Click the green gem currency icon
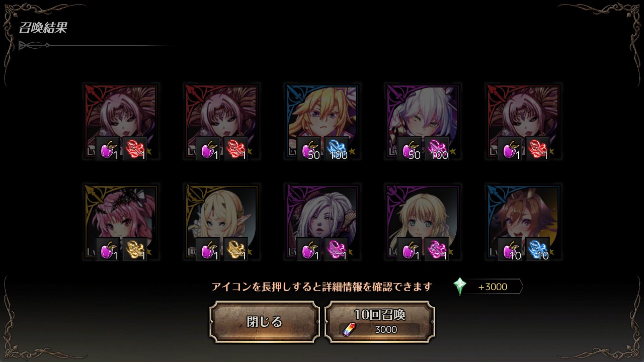This screenshot has height=362, width=644. click(460, 287)
